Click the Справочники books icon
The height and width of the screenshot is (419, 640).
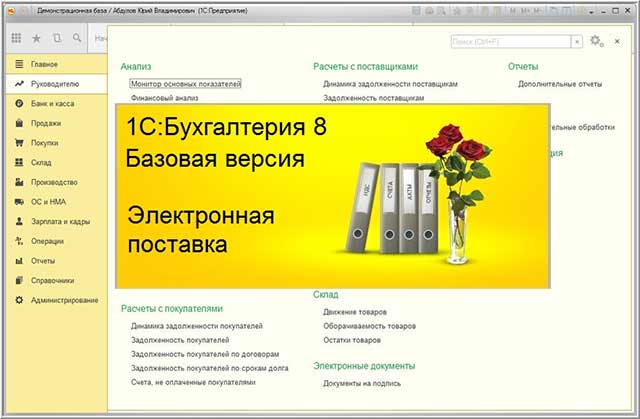pos(19,280)
